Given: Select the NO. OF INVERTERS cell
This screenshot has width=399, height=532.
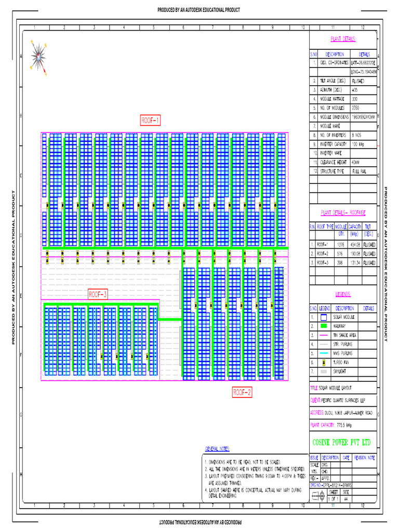Looking at the screenshot, I should [x=334, y=135].
